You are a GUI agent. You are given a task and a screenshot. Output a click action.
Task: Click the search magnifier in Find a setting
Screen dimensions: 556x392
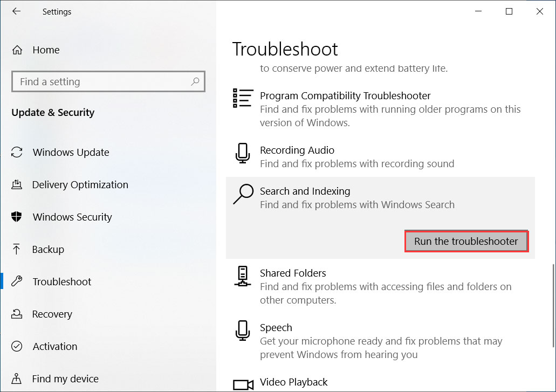pyautogui.click(x=195, y=82)
